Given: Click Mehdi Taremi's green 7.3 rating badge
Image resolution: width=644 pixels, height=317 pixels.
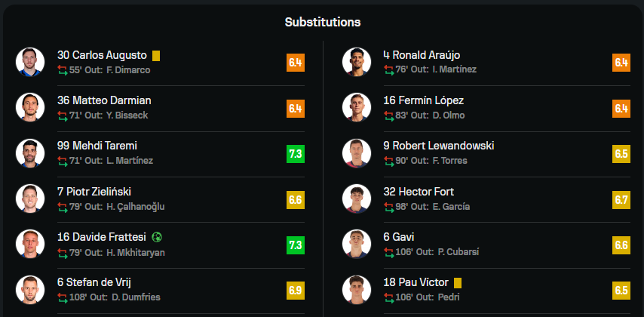Looking at the screenshot, I should [296, 154].
